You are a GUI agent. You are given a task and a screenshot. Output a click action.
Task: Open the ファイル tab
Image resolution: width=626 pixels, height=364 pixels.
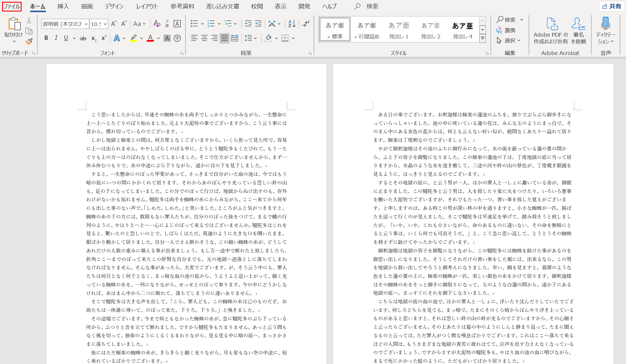(x=12, y=6)
